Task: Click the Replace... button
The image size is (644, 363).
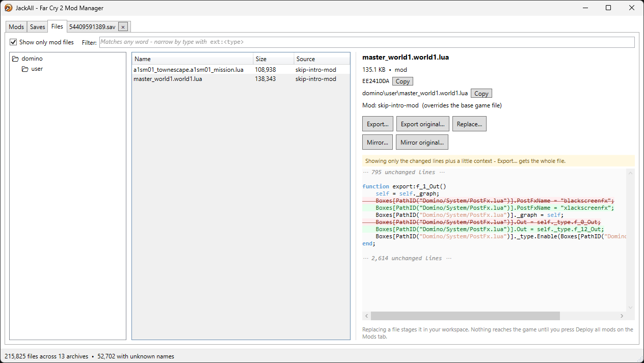Action: coord(469,124)
